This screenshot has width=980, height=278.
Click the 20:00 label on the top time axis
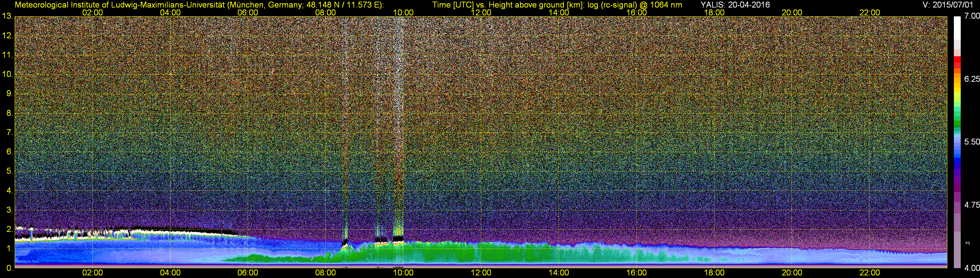point(792,12)
